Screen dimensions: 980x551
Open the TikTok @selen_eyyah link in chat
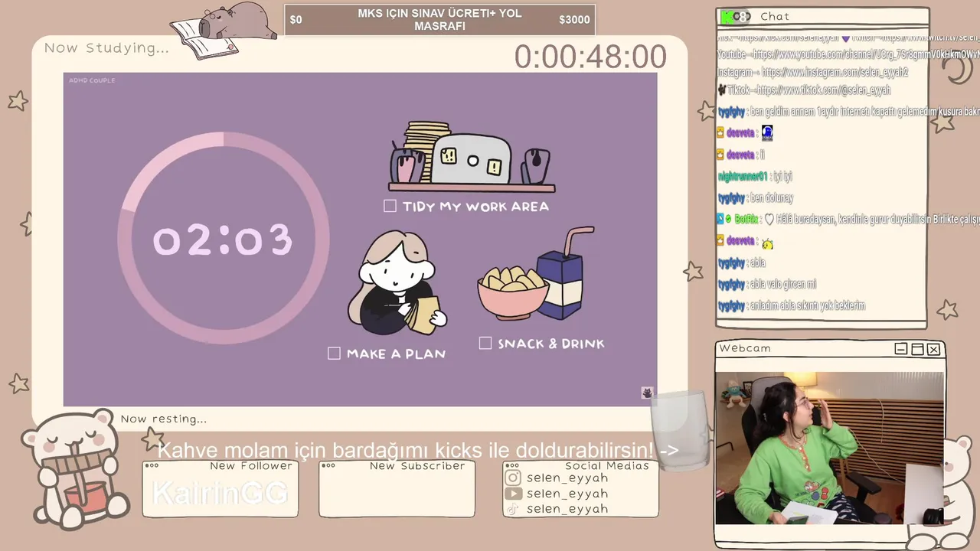[x=824, y=90]
